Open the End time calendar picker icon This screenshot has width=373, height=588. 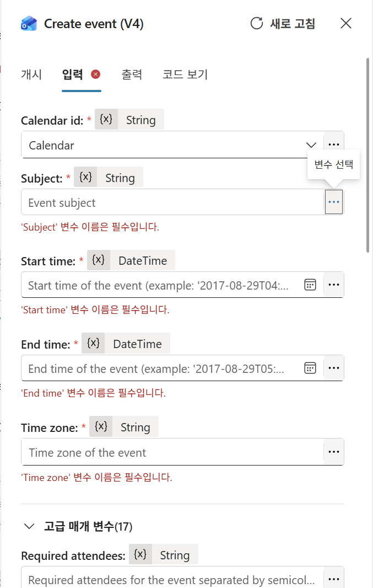(310, 368)
